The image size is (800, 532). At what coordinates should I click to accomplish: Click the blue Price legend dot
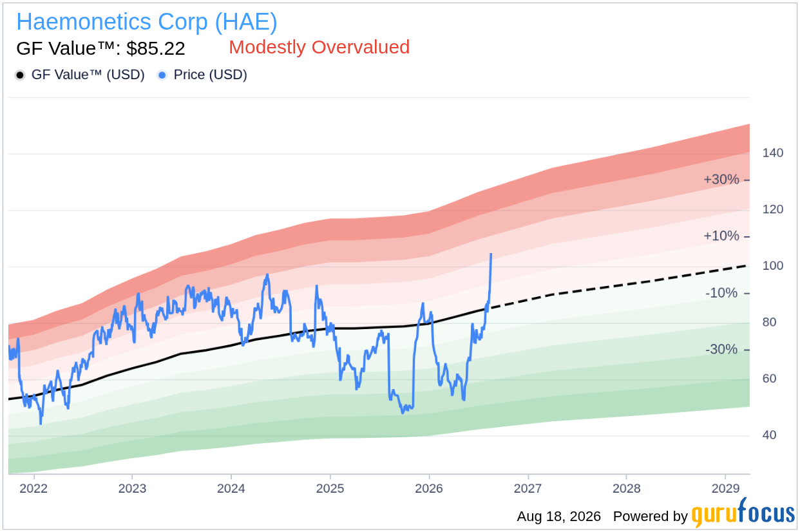tap(162, 75)
